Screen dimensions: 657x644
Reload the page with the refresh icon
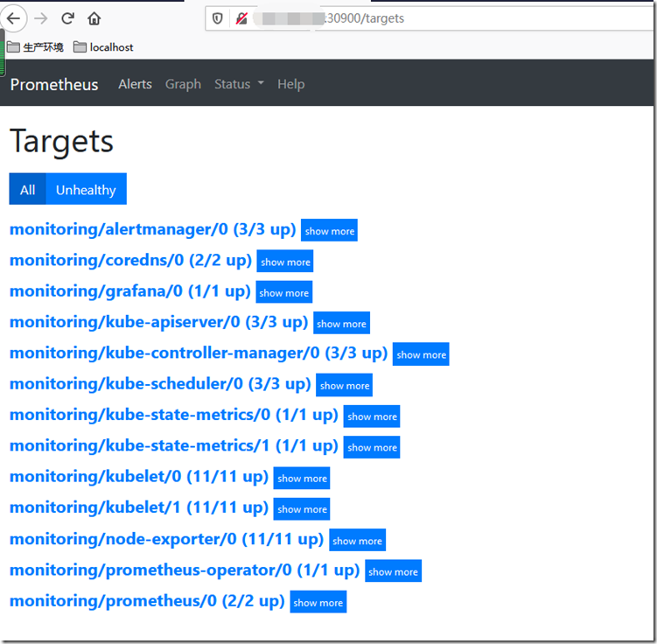(67, 18)
